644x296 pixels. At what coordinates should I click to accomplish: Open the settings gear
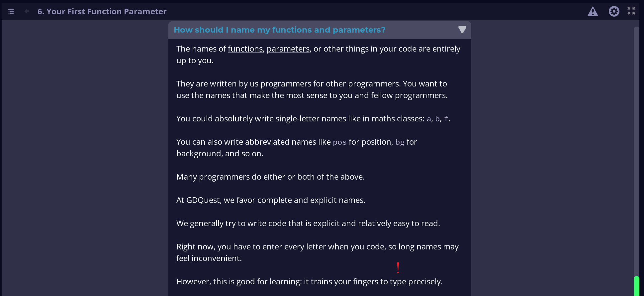pos(614,11)
